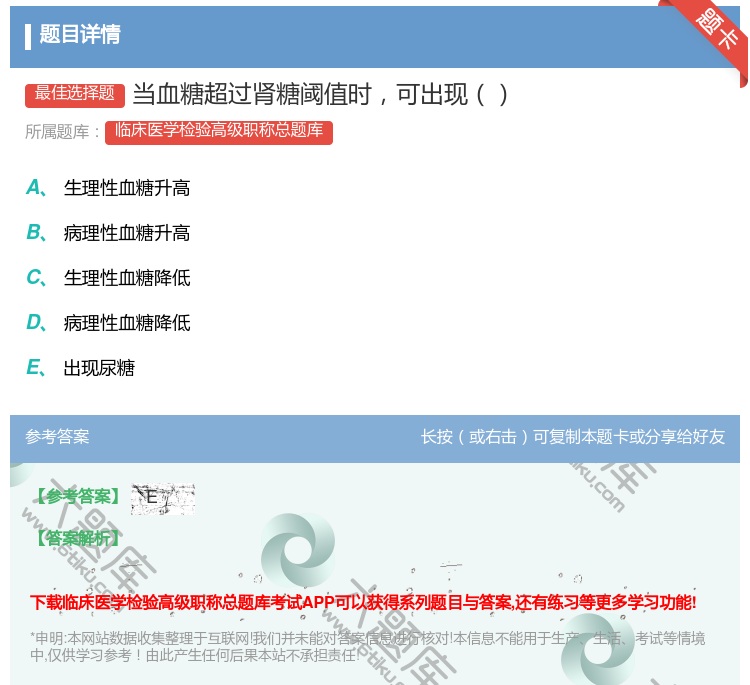Click the letter A option marker
Viewport: 750px width, 685px height.
click(36, 188)
